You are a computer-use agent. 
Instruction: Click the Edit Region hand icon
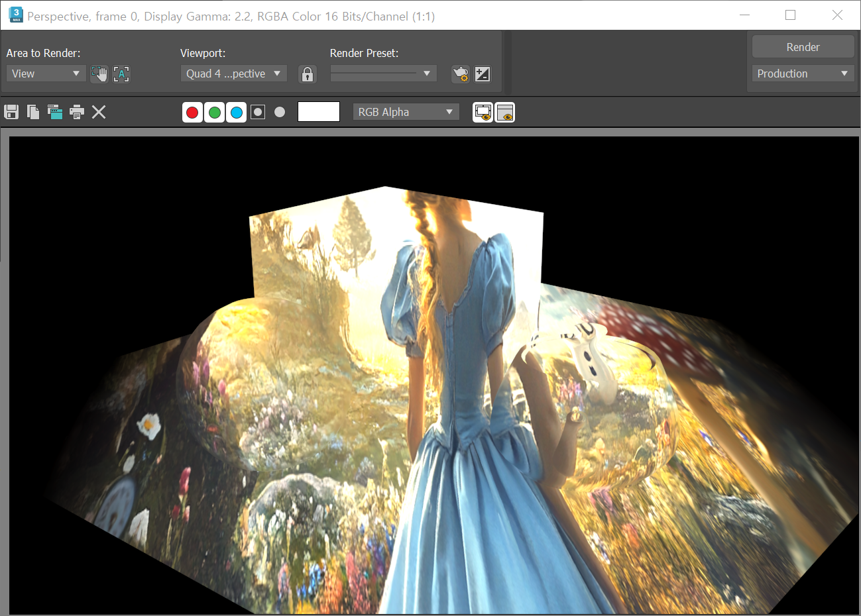(99, 74)
